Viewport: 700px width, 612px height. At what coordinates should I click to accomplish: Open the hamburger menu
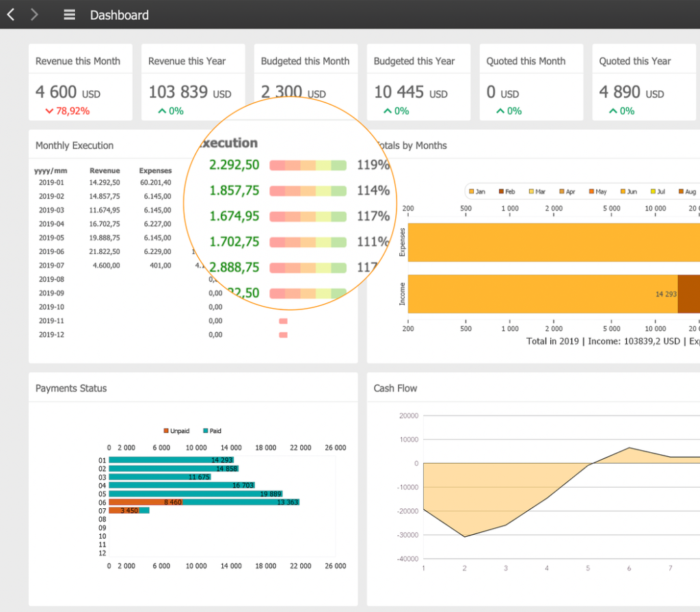(69, 14)
